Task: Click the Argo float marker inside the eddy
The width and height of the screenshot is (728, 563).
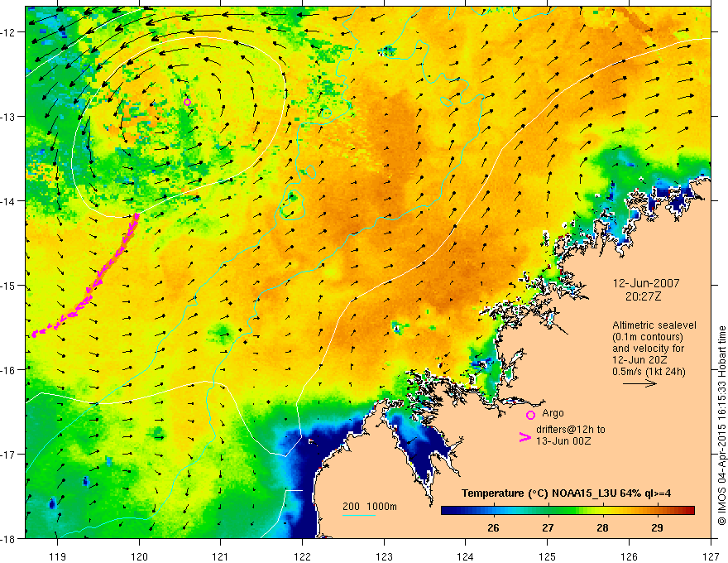Action: [x=187, y=102]
